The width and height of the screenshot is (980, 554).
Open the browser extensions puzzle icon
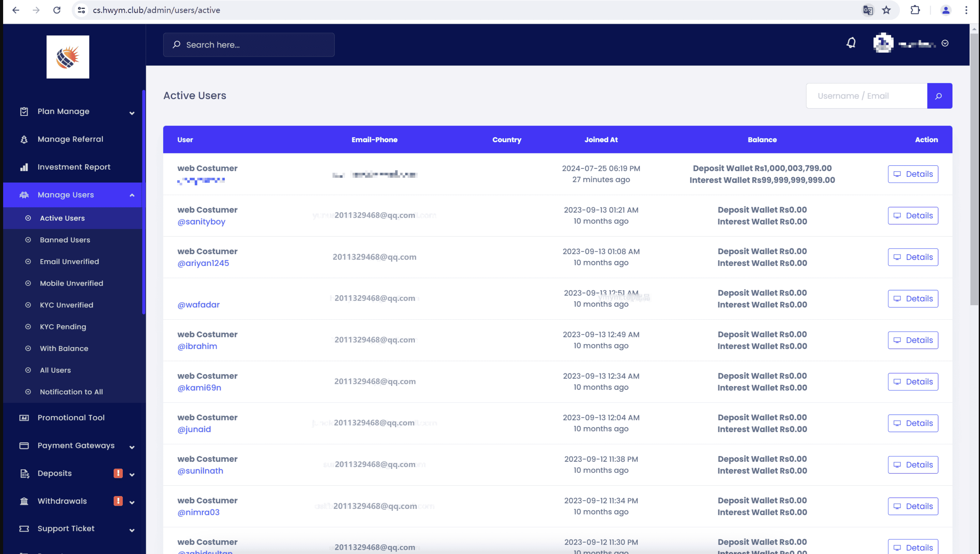[915, 10]
